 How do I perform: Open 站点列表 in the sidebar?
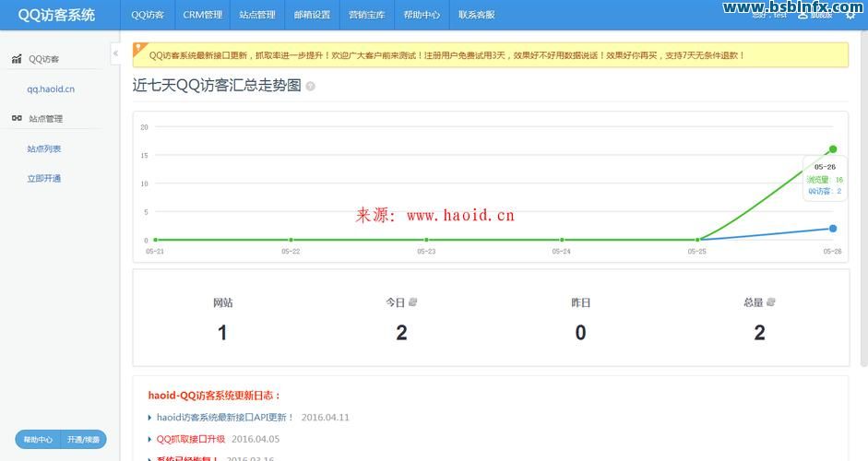43,148
